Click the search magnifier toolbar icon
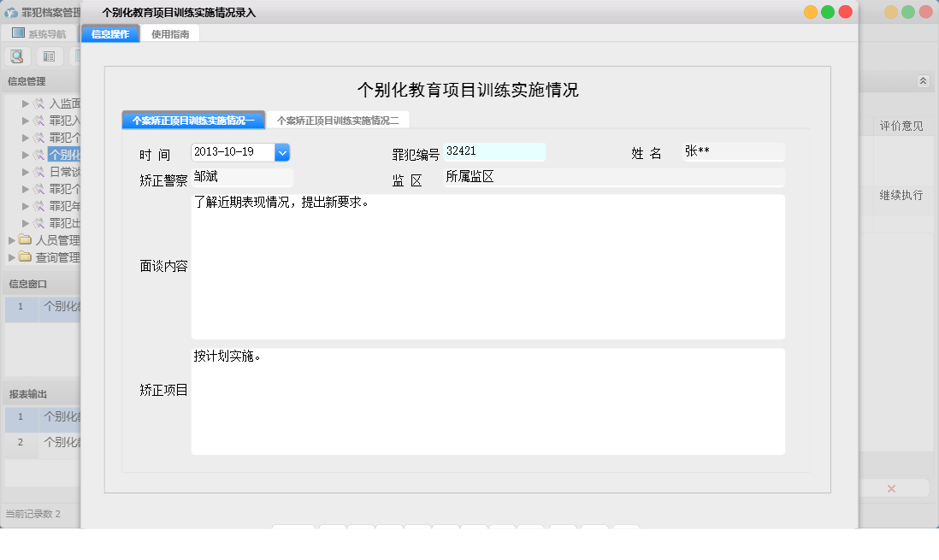The height and width of the screenshot is (560, 939). click(17, 56)
